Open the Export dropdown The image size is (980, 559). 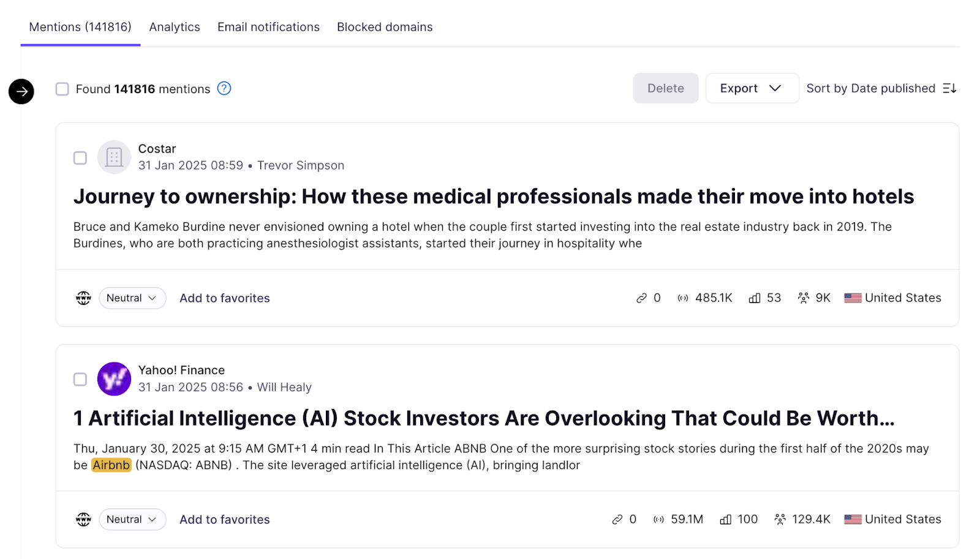point(752,88)
